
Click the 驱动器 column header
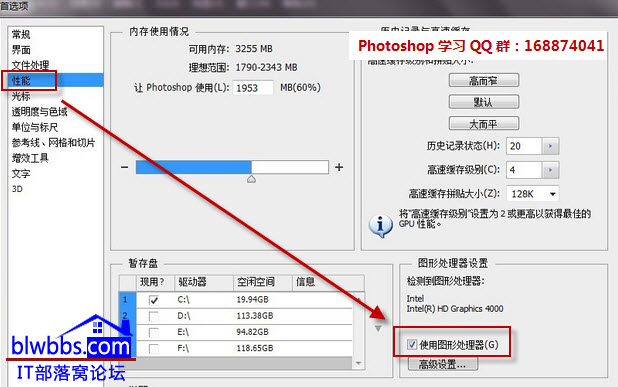[x=204, y=282]
